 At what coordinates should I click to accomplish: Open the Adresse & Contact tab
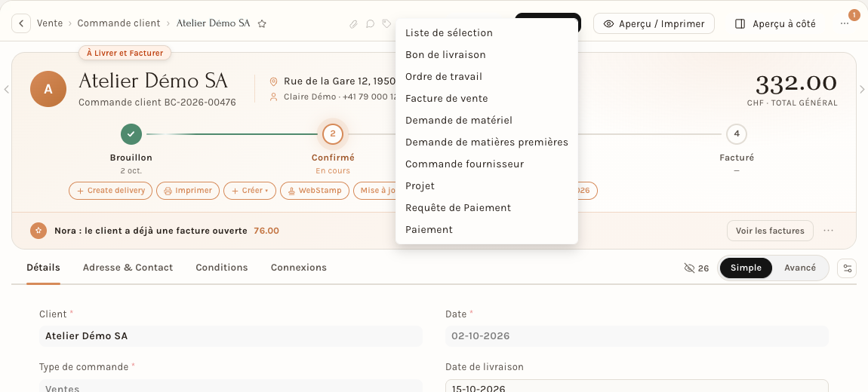pyautogui.click(x=128, y=268)
